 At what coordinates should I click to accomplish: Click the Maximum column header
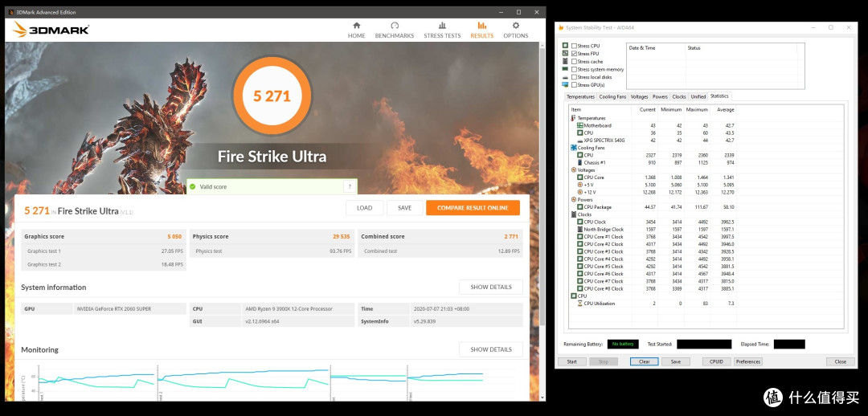(x=697, y=110)
